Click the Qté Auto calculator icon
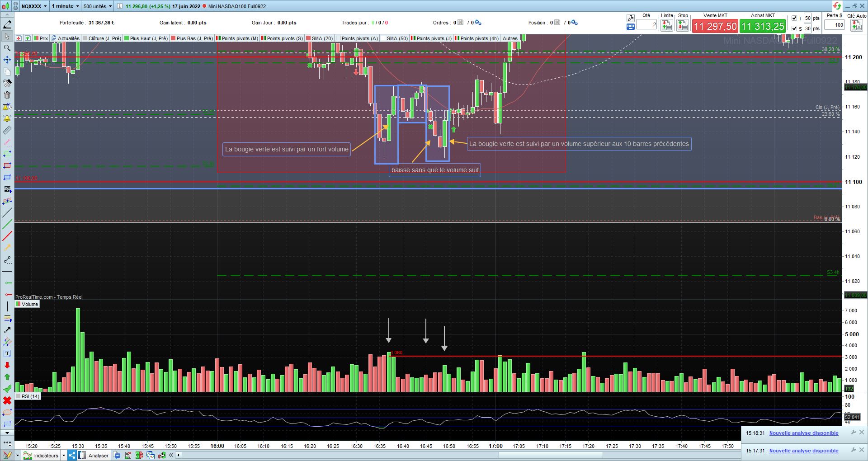868x461 pixels. [x=857, y=25]
